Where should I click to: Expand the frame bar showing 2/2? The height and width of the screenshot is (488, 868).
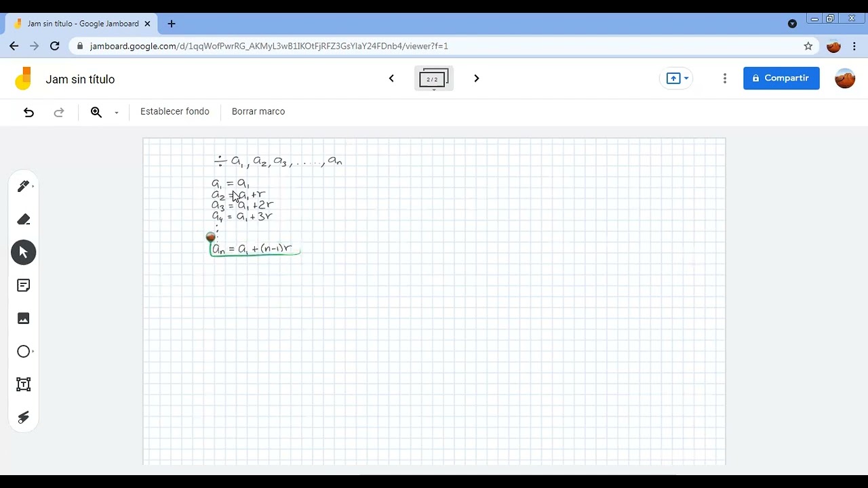coord(433,79)
